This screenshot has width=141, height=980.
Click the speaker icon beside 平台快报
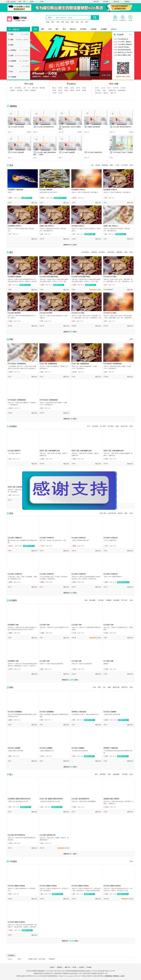click(x=115, y=35)
